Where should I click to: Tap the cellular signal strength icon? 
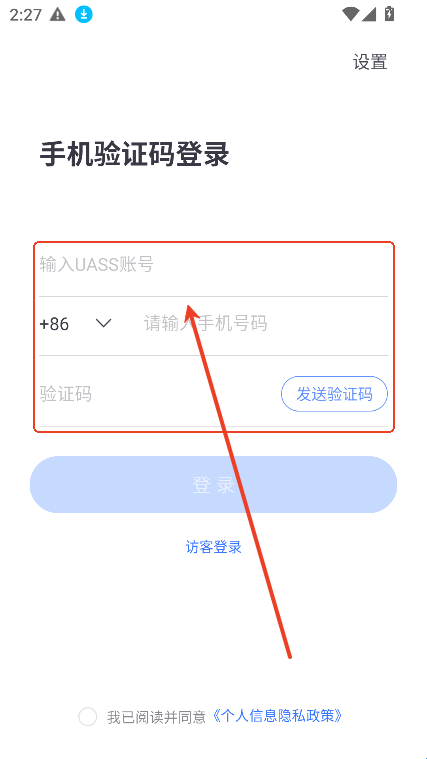(x=369, y=15)
